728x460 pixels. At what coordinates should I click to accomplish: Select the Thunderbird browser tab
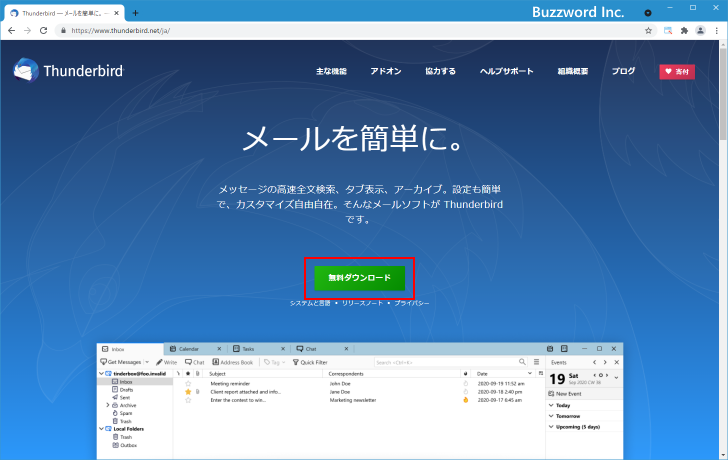pos(65,13)
